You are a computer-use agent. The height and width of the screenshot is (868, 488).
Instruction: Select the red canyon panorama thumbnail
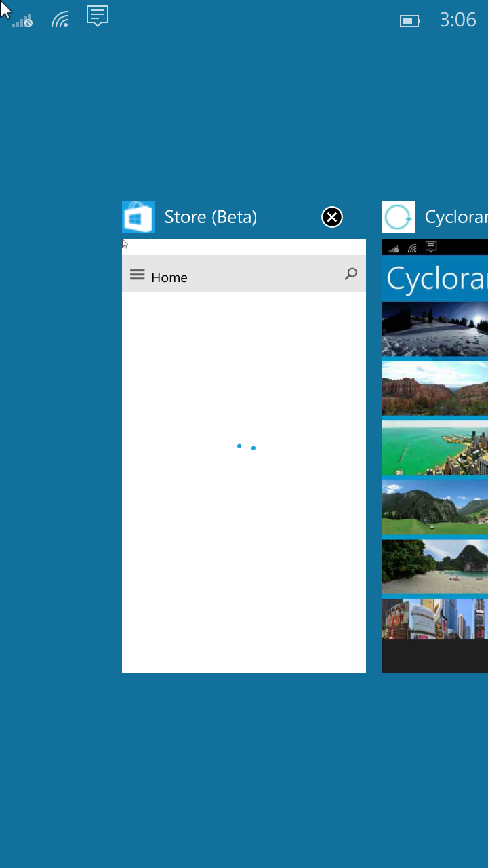[x=435, y=388]
